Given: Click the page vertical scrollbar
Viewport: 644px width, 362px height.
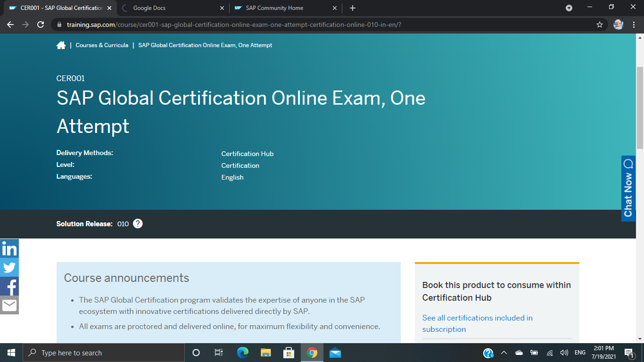Looking at the screenshot, I should (x=640, y=108).
